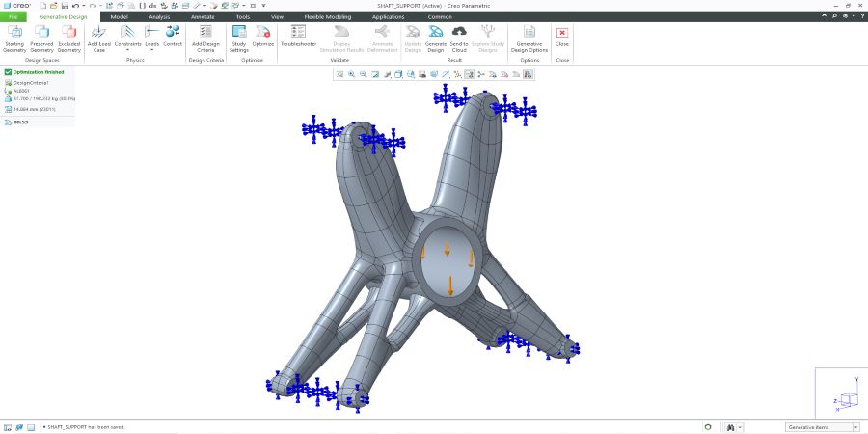Open the Contact tool

173,38
